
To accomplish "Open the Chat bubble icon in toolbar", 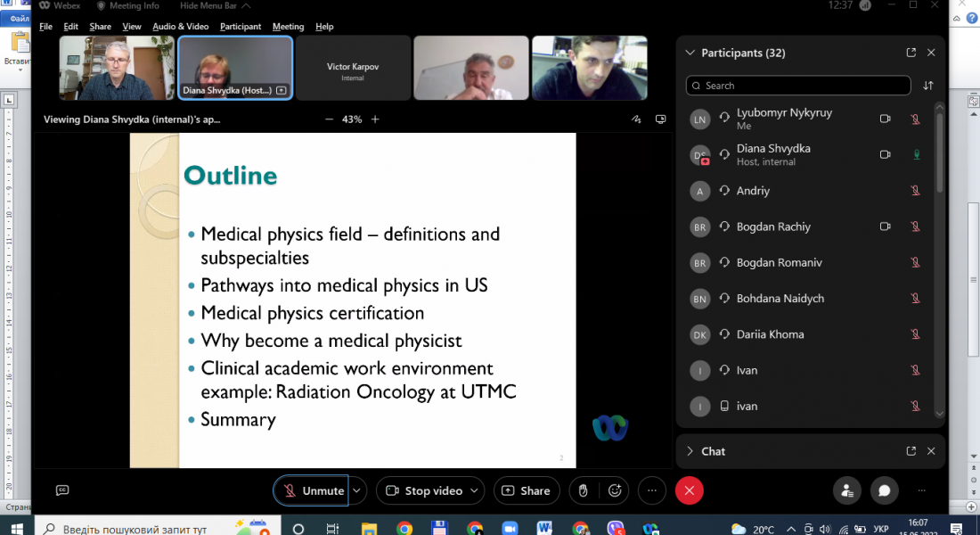I will [x=884, y=490].
